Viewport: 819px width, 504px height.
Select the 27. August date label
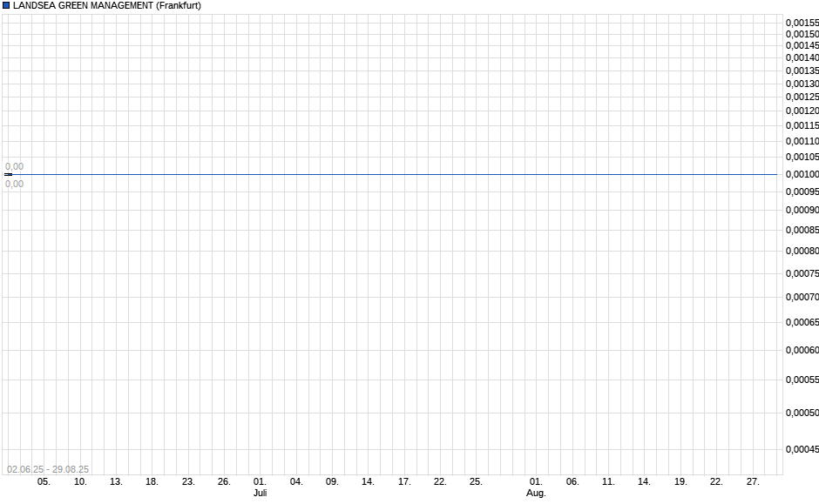pyautogui.click(x=752, y=480)
